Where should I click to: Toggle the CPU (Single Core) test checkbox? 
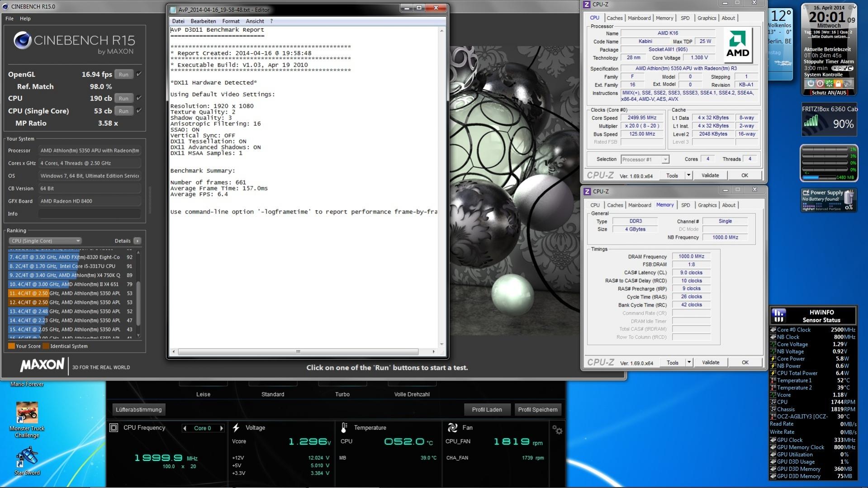(x=139, y=111)
